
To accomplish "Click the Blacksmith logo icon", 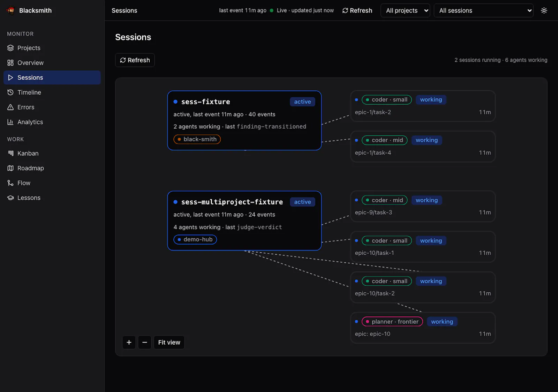I will [x=11, y=10].
